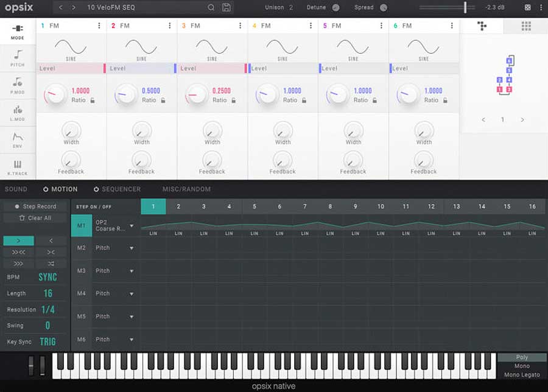Toggle the ratio lock on operator 5

click(x=375, y=100)
